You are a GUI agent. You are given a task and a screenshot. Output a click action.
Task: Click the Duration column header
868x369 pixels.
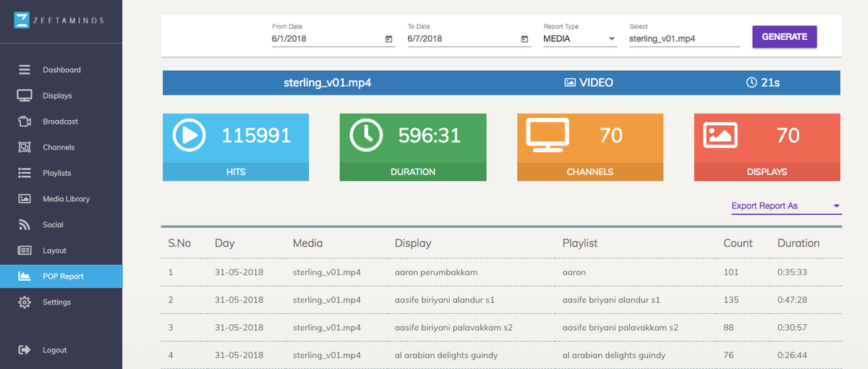tap(799, 244)
